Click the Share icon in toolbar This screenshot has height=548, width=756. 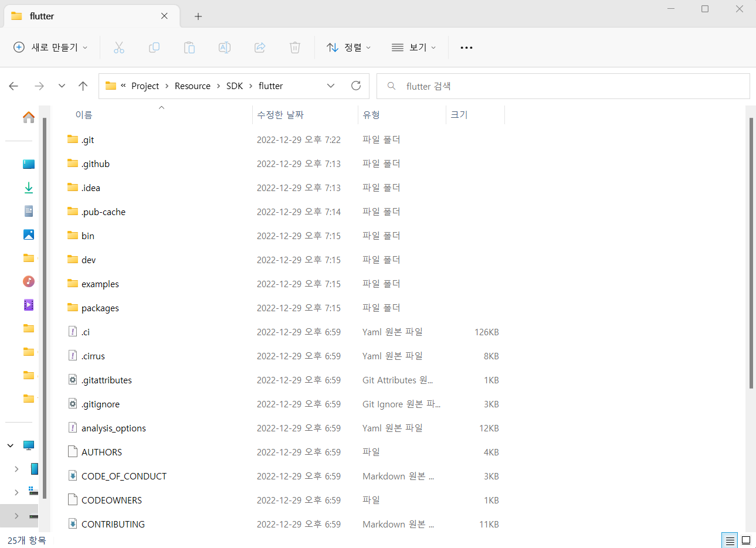point(260,47)
